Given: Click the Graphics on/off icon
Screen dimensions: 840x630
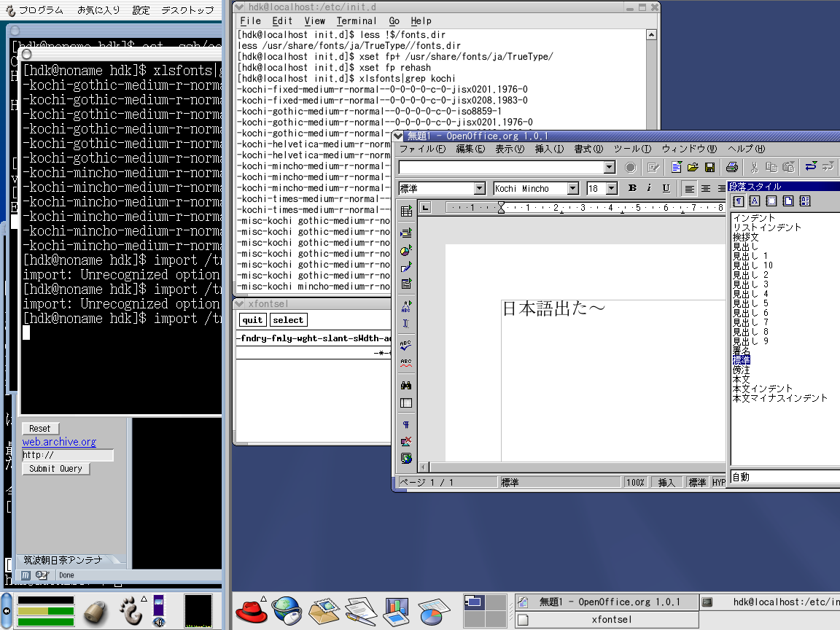Looking at the screenshot, I should click(406, 441).
